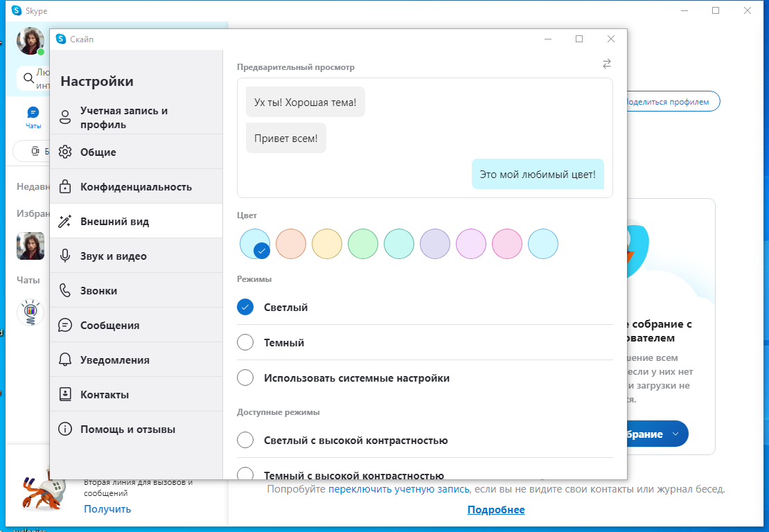The image size is (769, 532).
Task: Click the account and profile person icon
Action: click(x=64, y=117)
